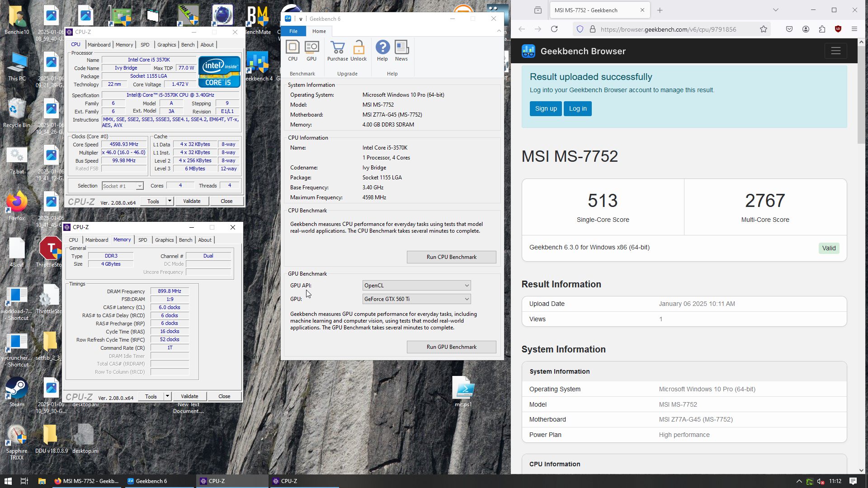Click the Valid badge on result page
Screen dimensions: 868x488
(829, 248)
